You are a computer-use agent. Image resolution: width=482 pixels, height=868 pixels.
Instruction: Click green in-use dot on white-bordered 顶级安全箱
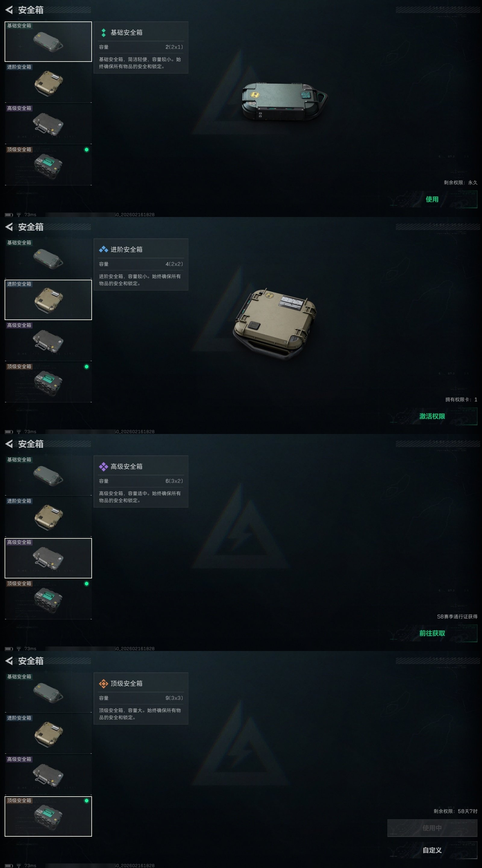tap(86, 800)
